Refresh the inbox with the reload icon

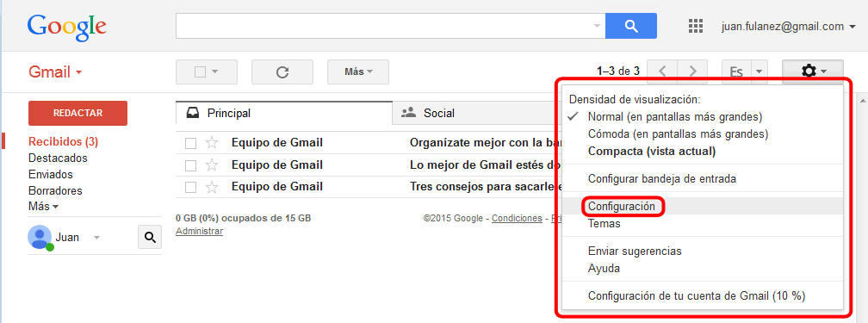point(282,72)
